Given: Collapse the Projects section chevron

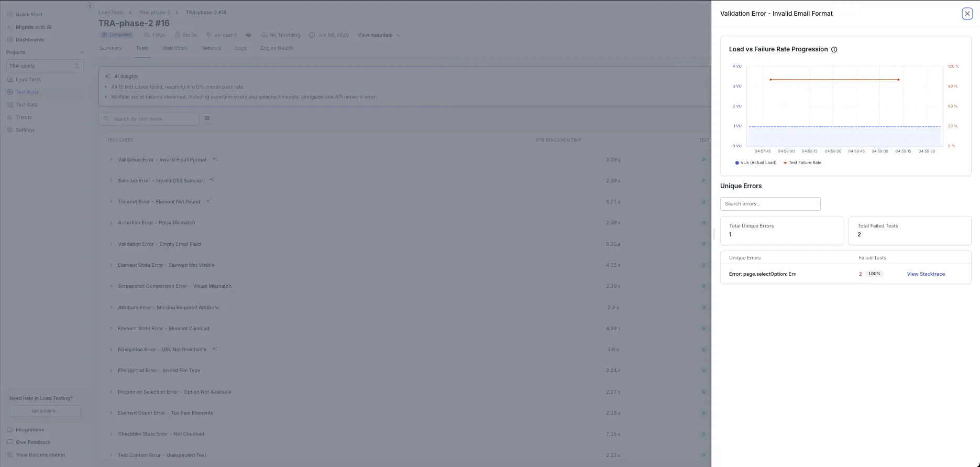Looking at the screenshot, I should tap(81, 52).
